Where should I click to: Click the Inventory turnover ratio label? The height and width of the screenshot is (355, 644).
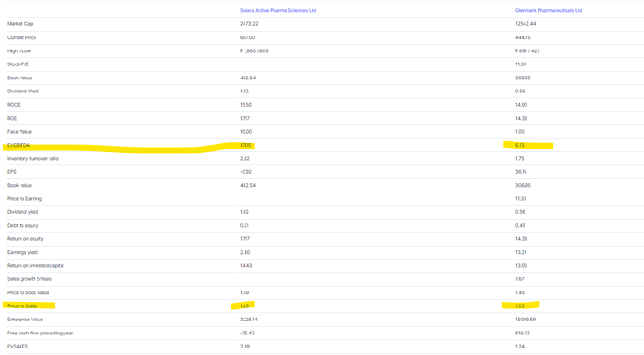[33, 159]
